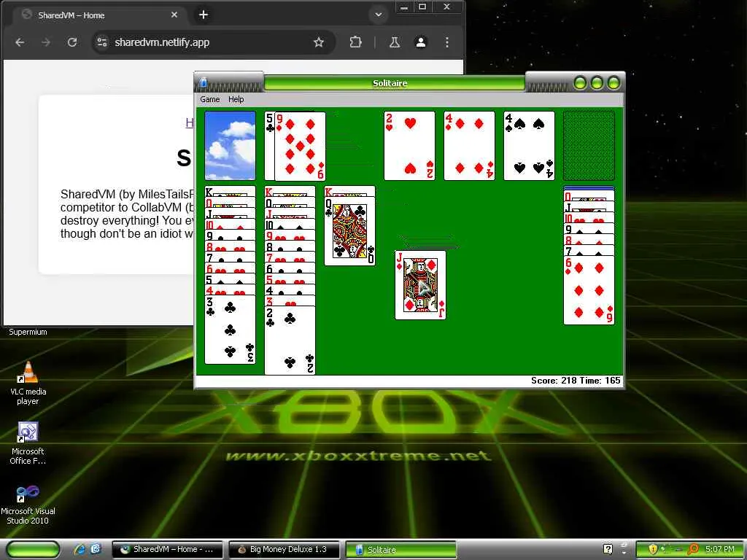The width and height of the screenshot is (747, 560).
Task: Open a new browser tab
Action: (204, 15)
